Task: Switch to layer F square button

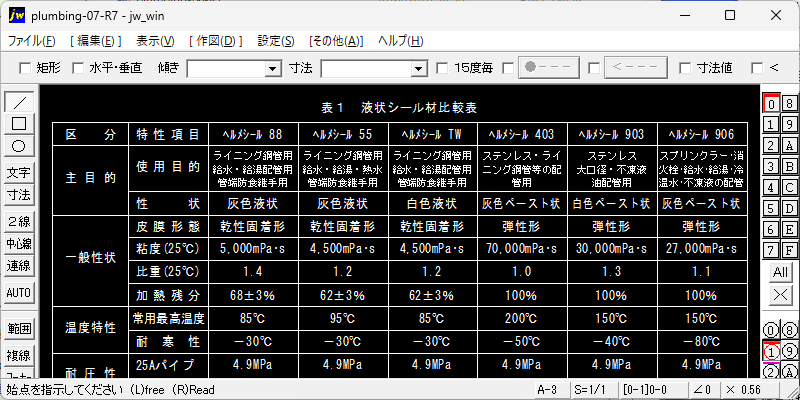Action: coord(789,250)
